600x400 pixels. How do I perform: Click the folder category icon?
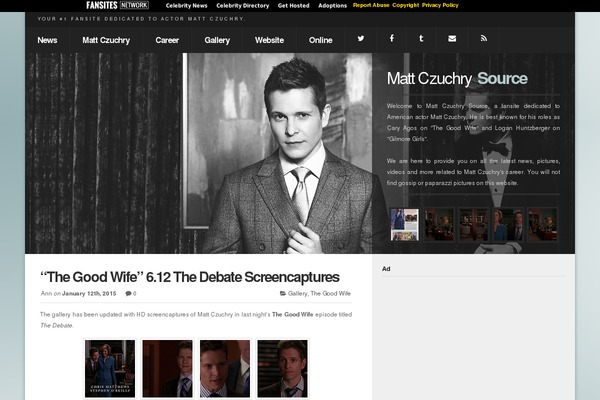coord(283,293)
